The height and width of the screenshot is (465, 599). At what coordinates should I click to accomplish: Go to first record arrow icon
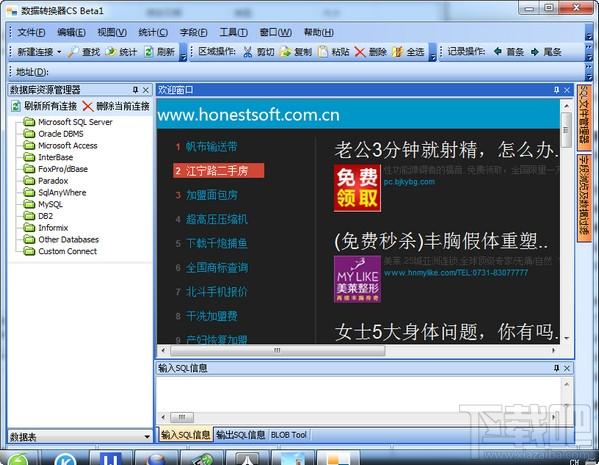pos(497,51)
